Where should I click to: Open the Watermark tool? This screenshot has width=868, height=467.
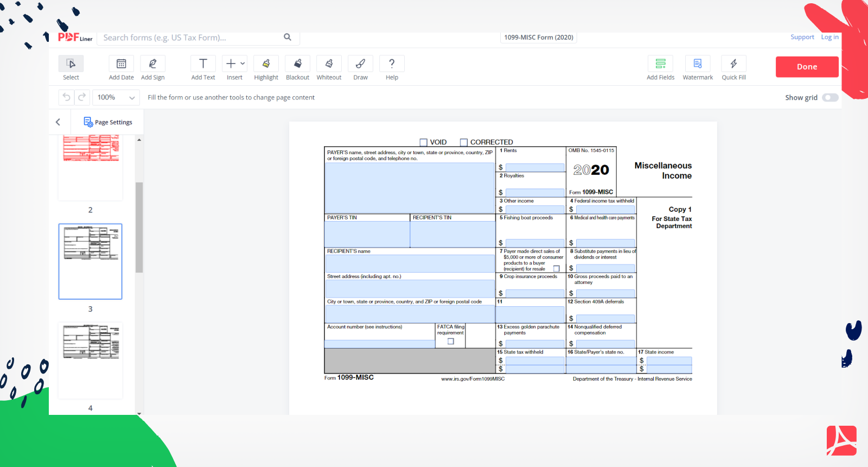point(697,64)
